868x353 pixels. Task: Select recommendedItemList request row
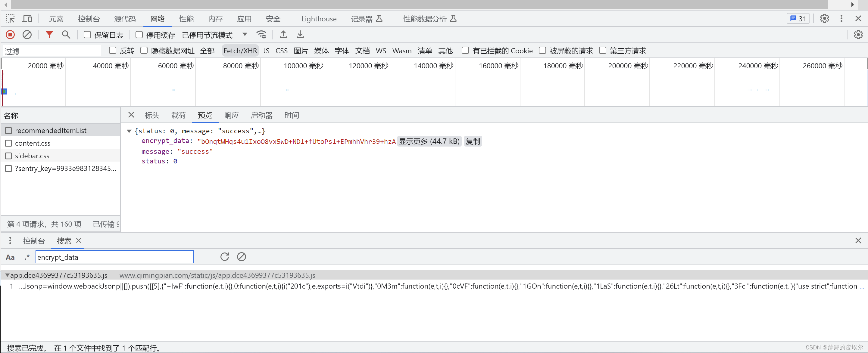point(61,130)
